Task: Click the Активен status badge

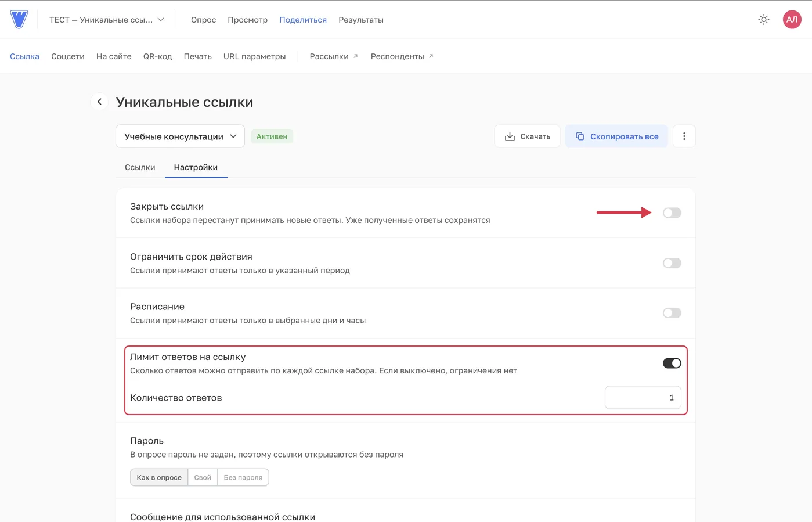Action: pos(272,136)
